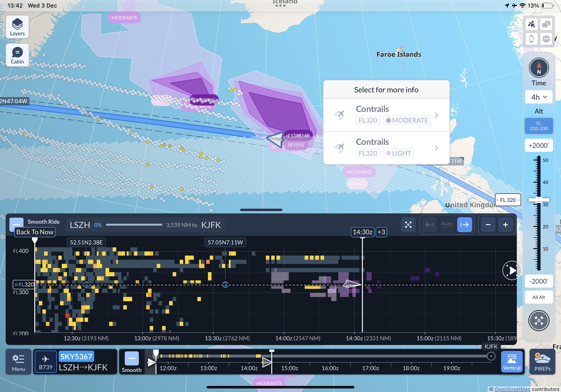Image resolution: width=561 pixels, height=392 pixels.
Task: Open PIREPs report button
Action: coord(542,362)
